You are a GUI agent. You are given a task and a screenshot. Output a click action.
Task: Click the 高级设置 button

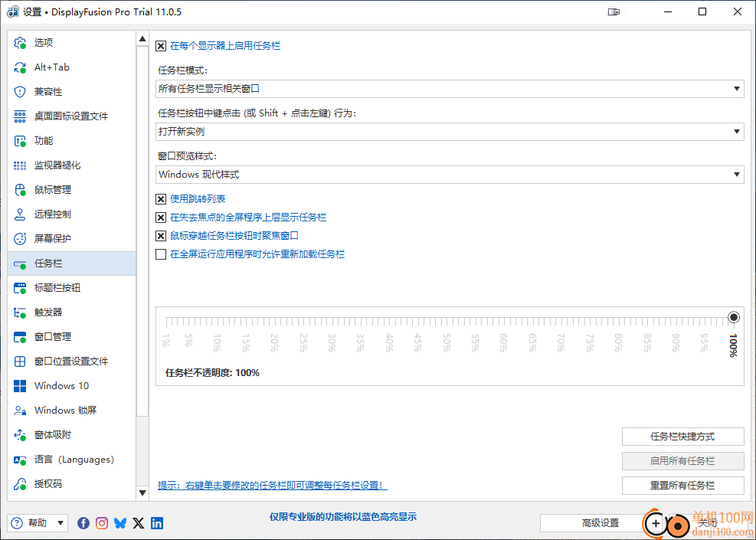[x=601, y=523]
